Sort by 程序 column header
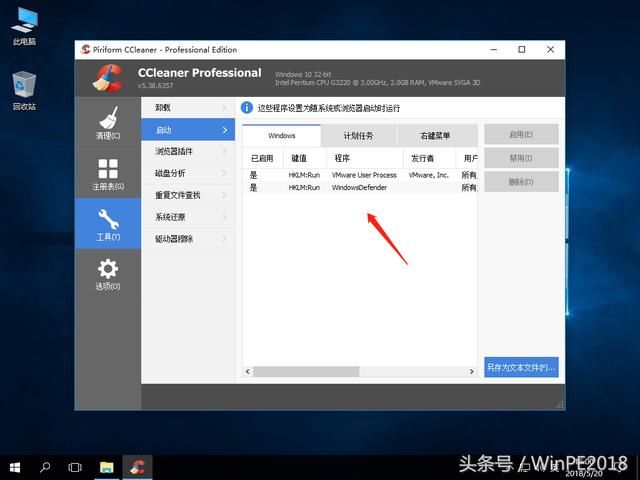The width and height of the screenshot is (640, 480). [365, 158]
